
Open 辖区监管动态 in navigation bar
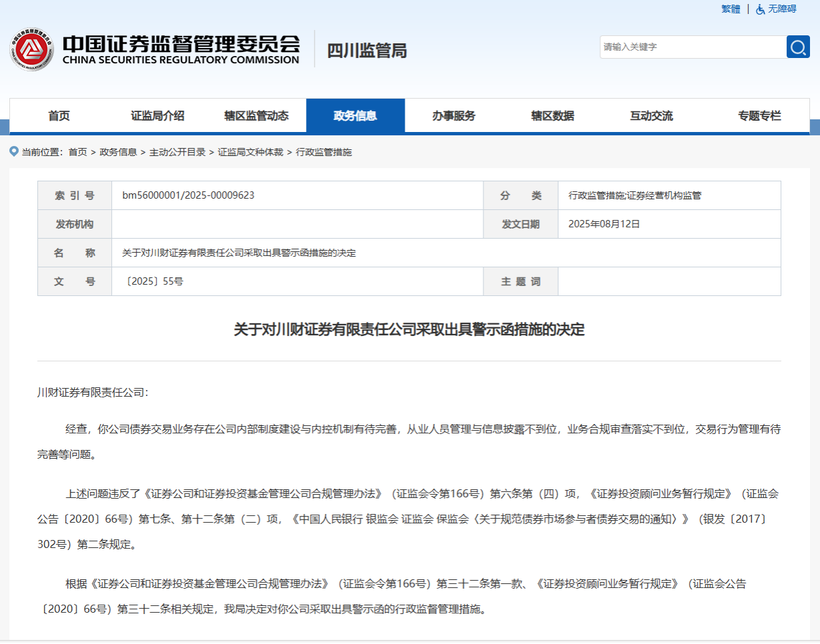[257, 116]
